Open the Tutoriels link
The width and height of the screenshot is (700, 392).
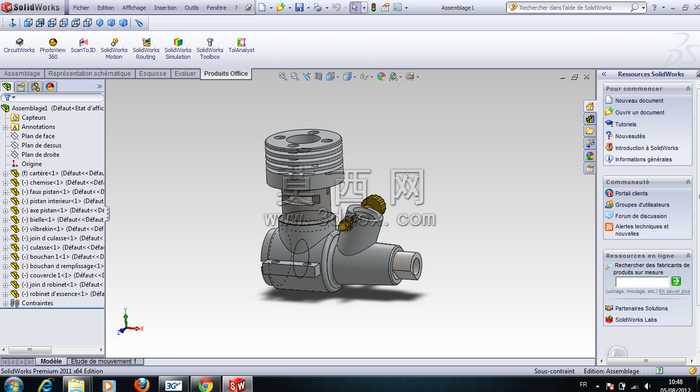pyautogui.click(x=625, y=124)
